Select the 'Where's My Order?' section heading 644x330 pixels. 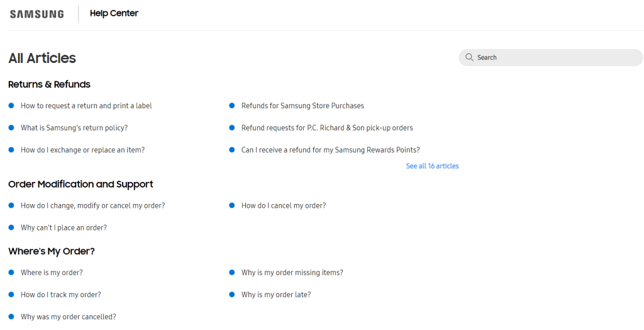point(52,251)
